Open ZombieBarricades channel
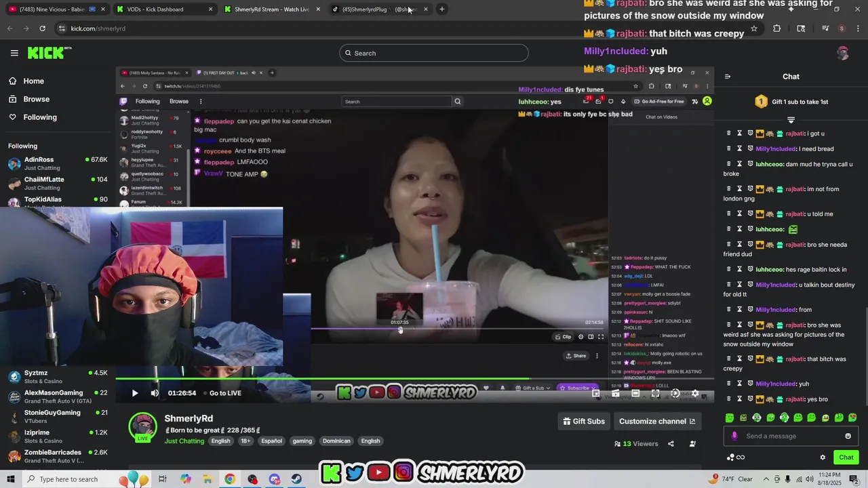 (58, 456)
